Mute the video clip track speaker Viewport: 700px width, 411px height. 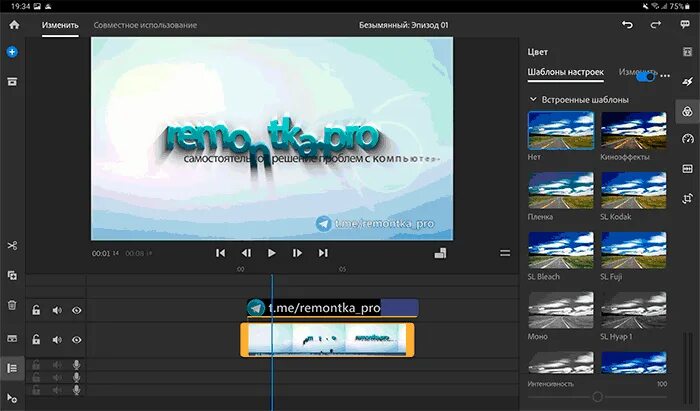click(x=57, y=340)
